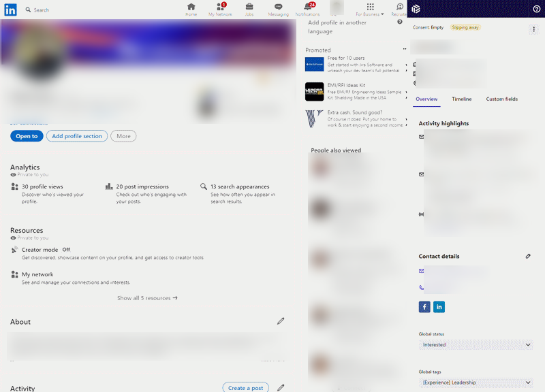
Task: Switch to the Timeline tab
Action: click(x=462, y=99)
